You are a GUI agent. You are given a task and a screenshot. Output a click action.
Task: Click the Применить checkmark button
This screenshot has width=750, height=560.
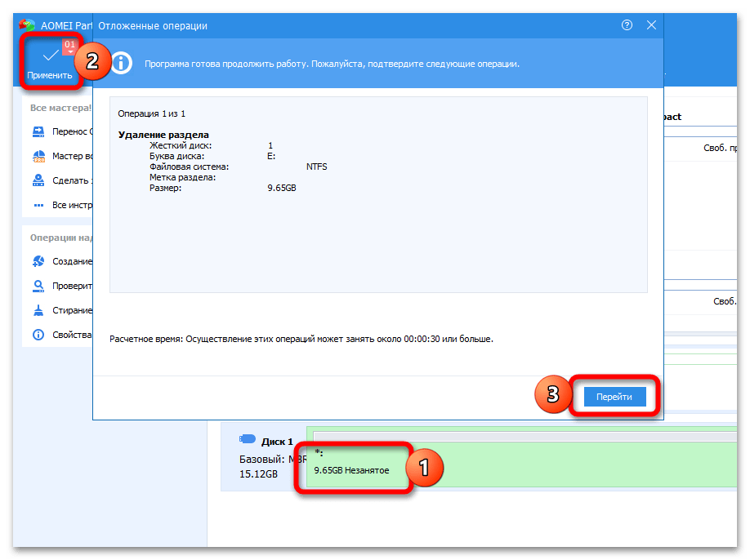[x=50, y=62]
